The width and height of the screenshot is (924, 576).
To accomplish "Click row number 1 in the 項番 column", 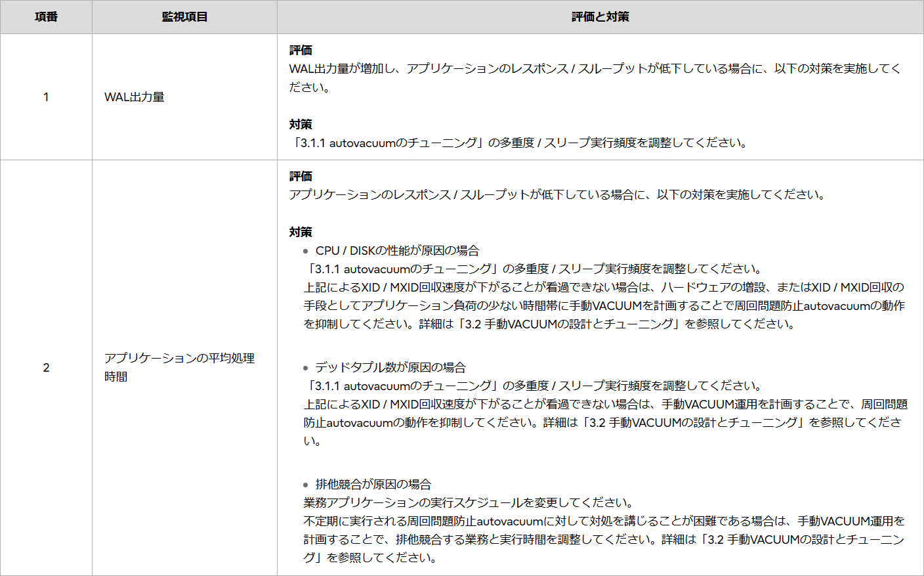I will [x=45, y=97].
